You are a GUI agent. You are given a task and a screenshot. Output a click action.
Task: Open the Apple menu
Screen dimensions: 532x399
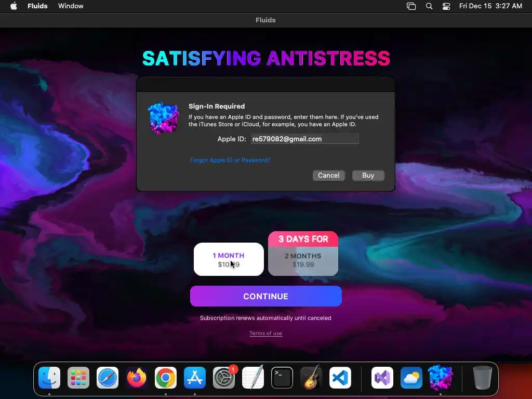click(14, 6)
